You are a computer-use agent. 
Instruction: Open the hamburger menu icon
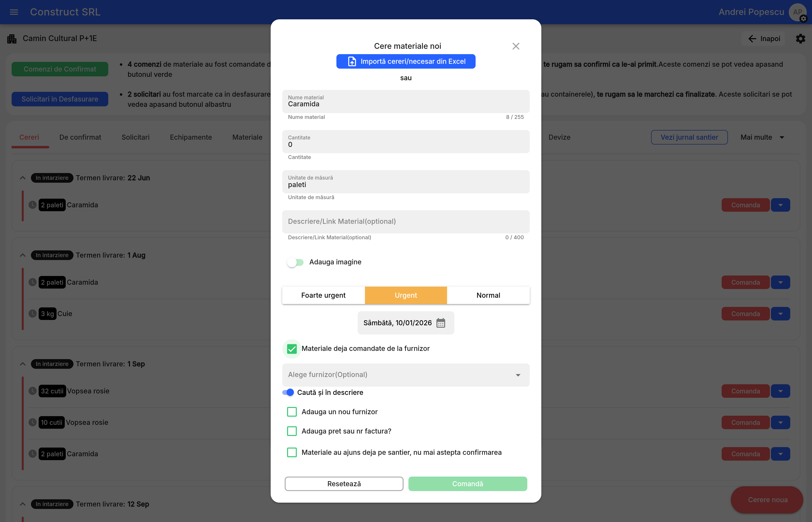pyautogui.click(x=14, y=12)
